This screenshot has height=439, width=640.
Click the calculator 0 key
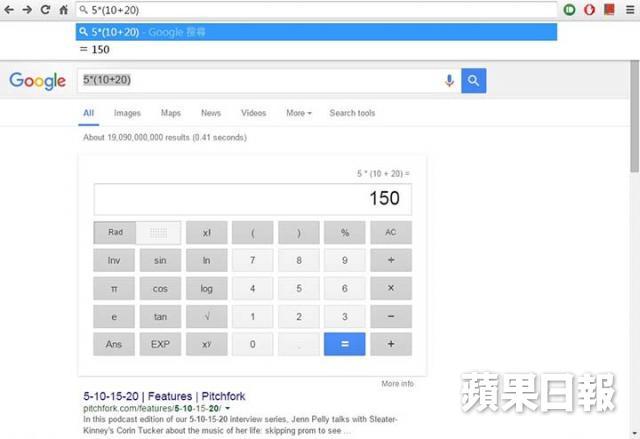(x=253, y=344)
